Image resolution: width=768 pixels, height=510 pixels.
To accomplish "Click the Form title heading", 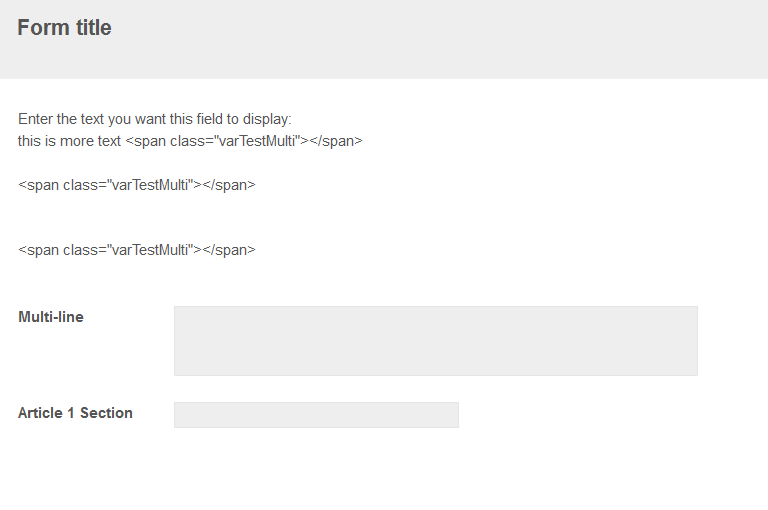I will point(64,28).
